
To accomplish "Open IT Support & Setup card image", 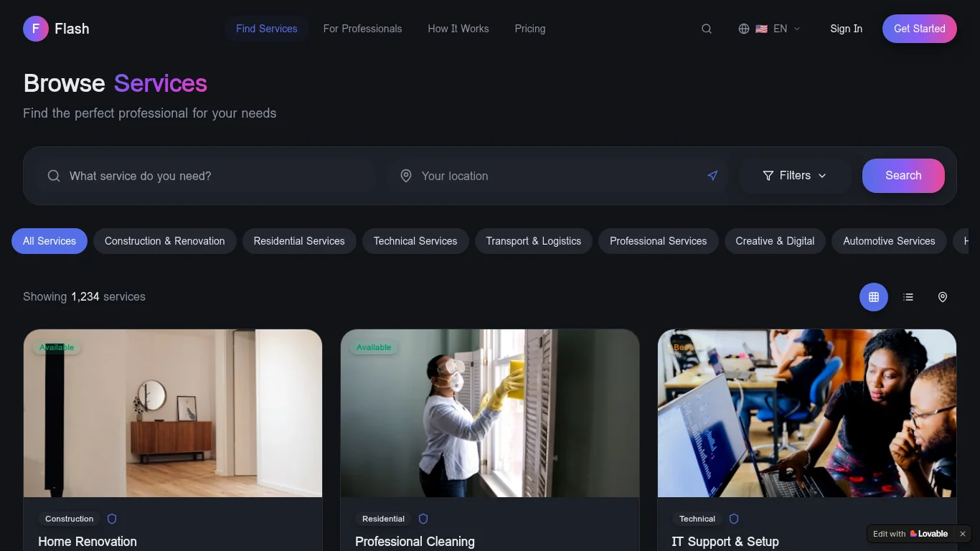I will [x=807, y=413].
